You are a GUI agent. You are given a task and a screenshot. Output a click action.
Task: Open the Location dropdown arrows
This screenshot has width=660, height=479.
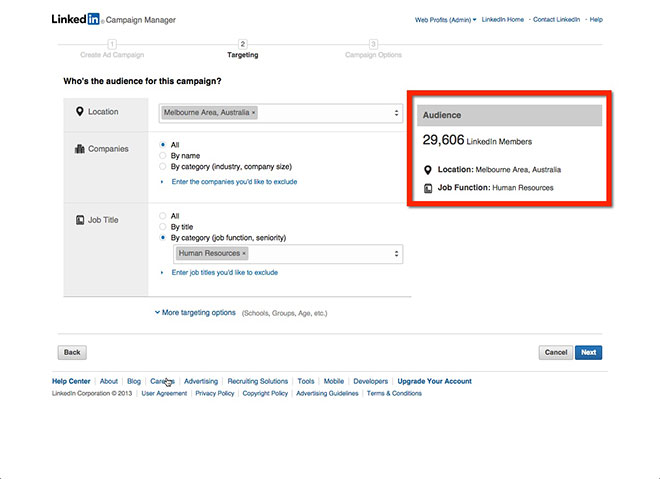[x=396, y=113]
